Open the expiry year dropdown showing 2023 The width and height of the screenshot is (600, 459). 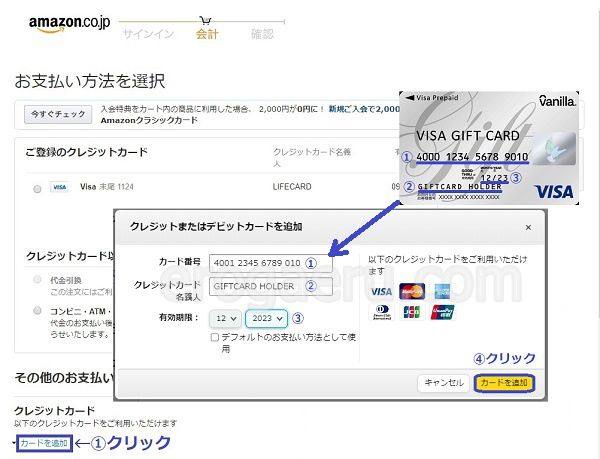(x=266, y=318)
